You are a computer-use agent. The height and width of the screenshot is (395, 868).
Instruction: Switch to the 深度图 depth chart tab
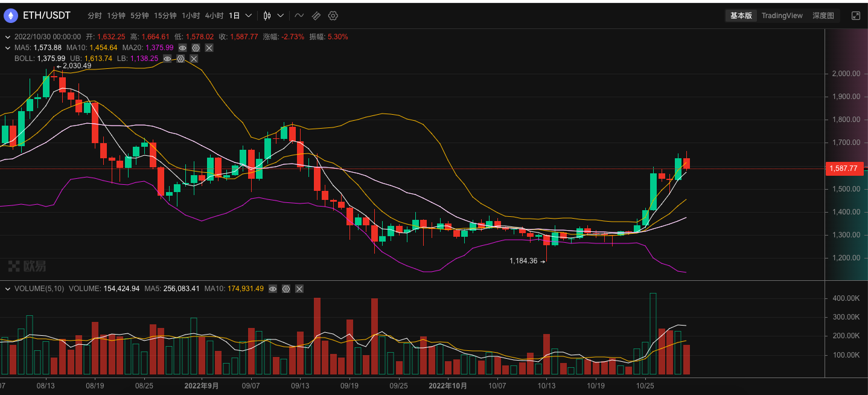(x=823, y=16)
